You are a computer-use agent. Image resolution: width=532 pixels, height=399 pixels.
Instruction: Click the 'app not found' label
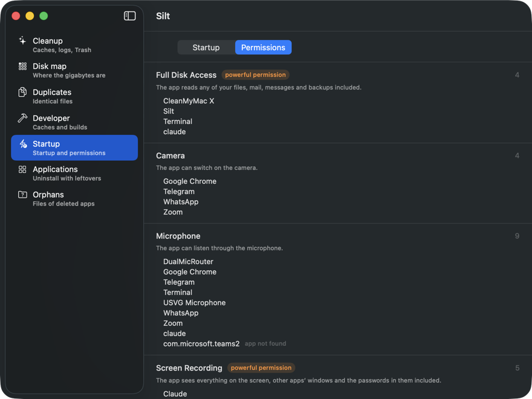tap(265, 344)
